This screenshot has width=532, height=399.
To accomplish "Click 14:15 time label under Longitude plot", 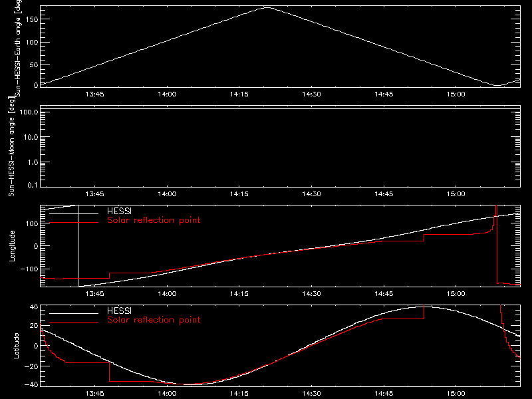I will coord(239,294).
